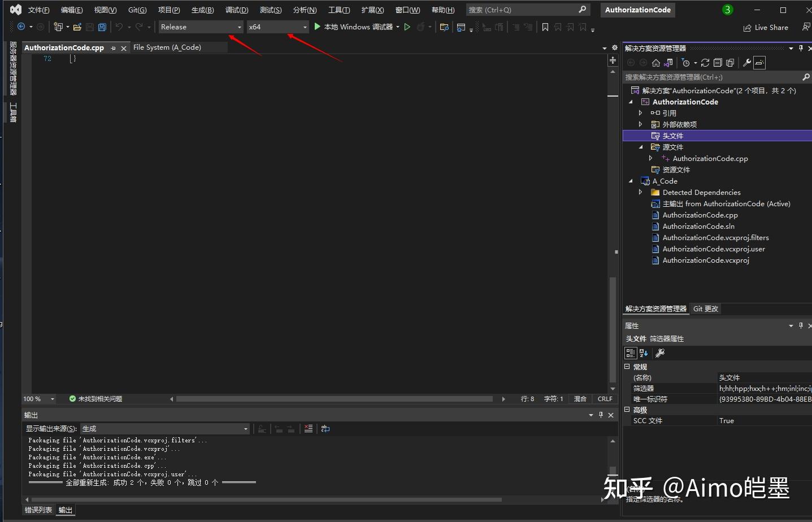Toggle a bookmark on the current line

544,27
